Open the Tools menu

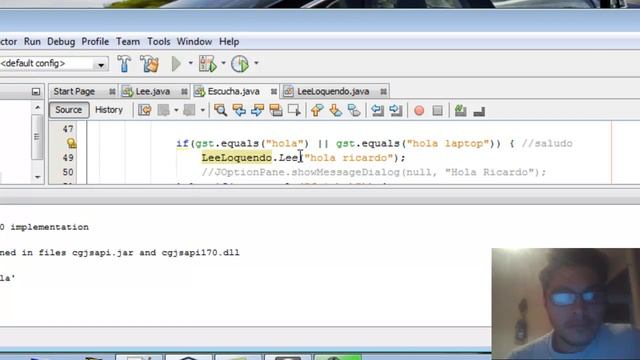pyautogui.click(x=159, y=42)
